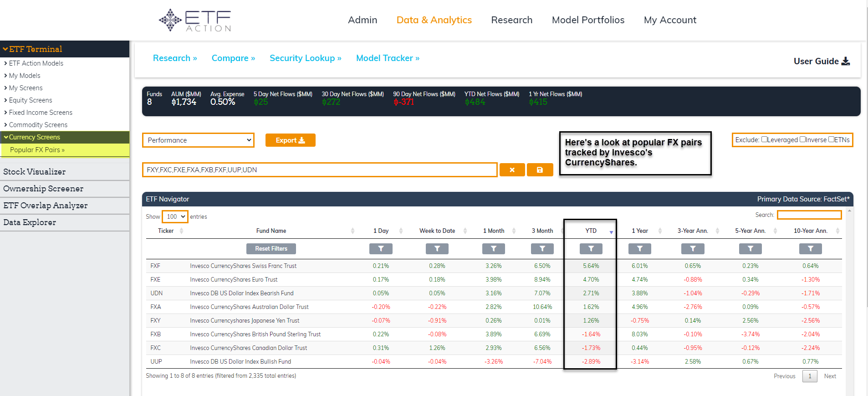The width and height of the screenshot is (868, 396).
Task: Click the ETF Action logo
Action: point(195,21)
